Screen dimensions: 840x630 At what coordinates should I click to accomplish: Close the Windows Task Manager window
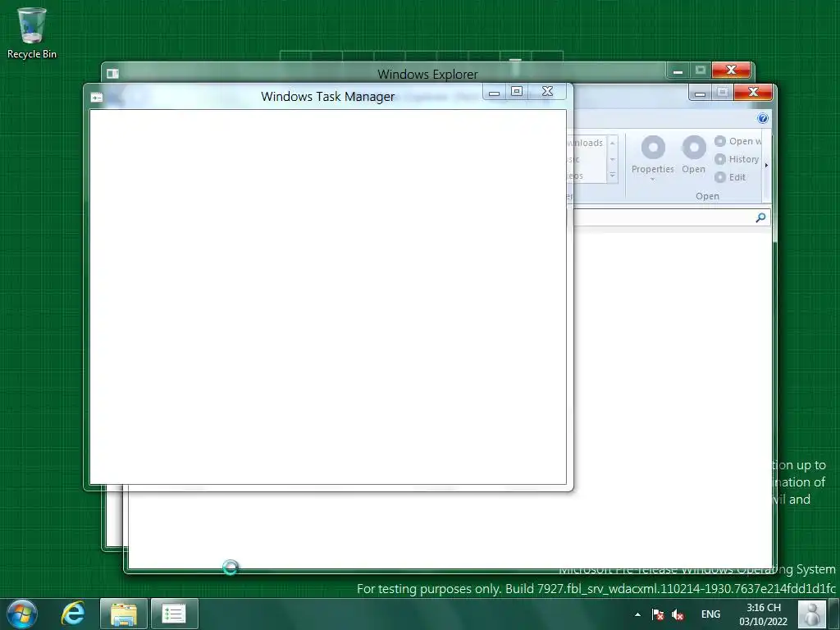(x=547, y=92)
